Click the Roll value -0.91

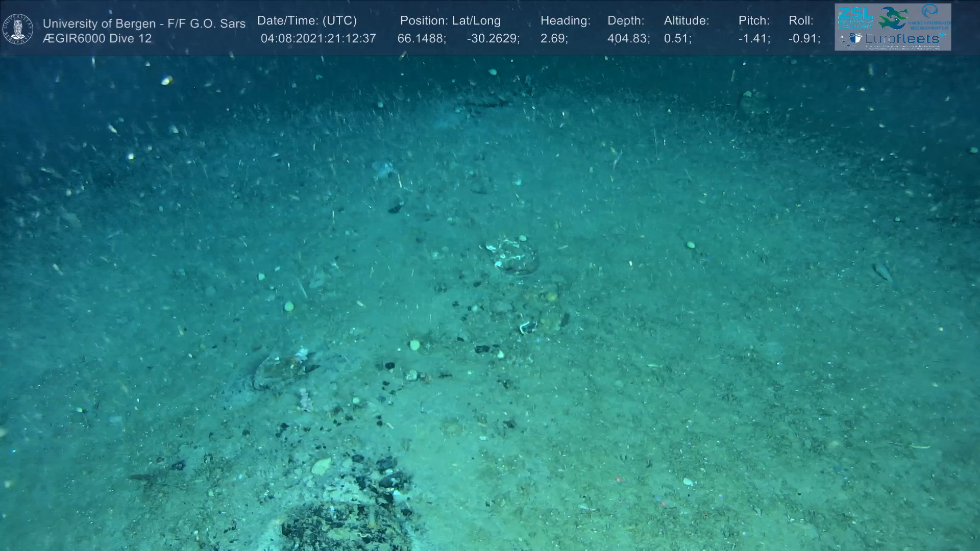coord(804,39)
